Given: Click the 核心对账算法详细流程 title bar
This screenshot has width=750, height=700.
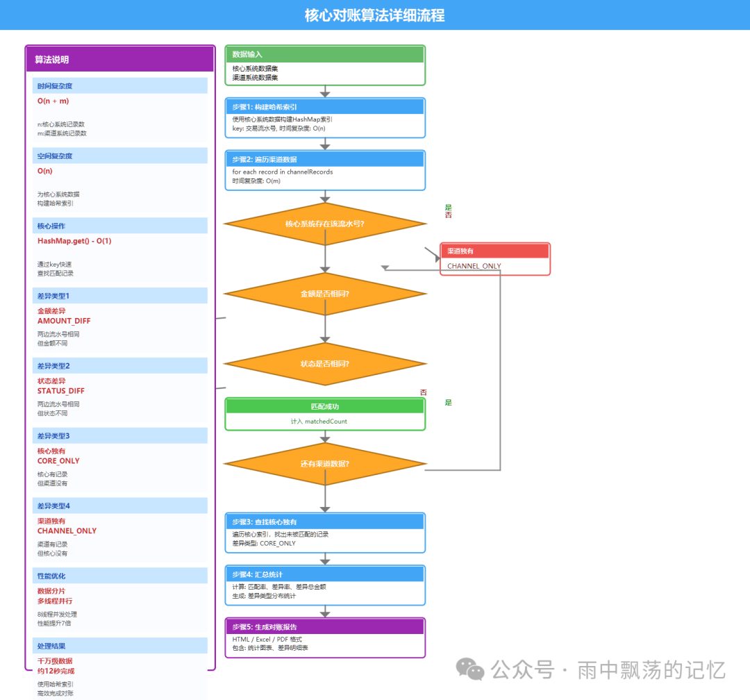Looking at the screenshot, I should coord(375,15).
